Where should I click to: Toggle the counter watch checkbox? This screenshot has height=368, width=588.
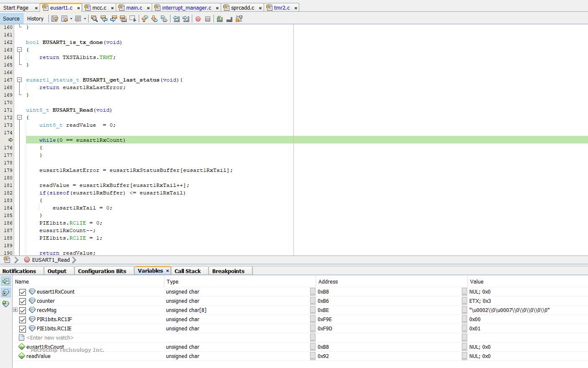click(x=23, y=301)
